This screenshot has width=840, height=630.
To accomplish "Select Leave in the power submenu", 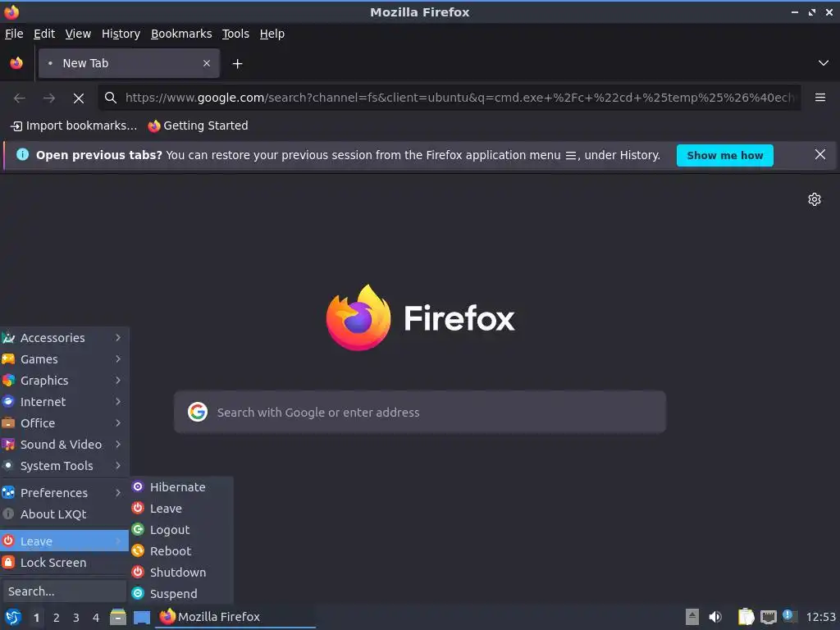I will (181, 509).
